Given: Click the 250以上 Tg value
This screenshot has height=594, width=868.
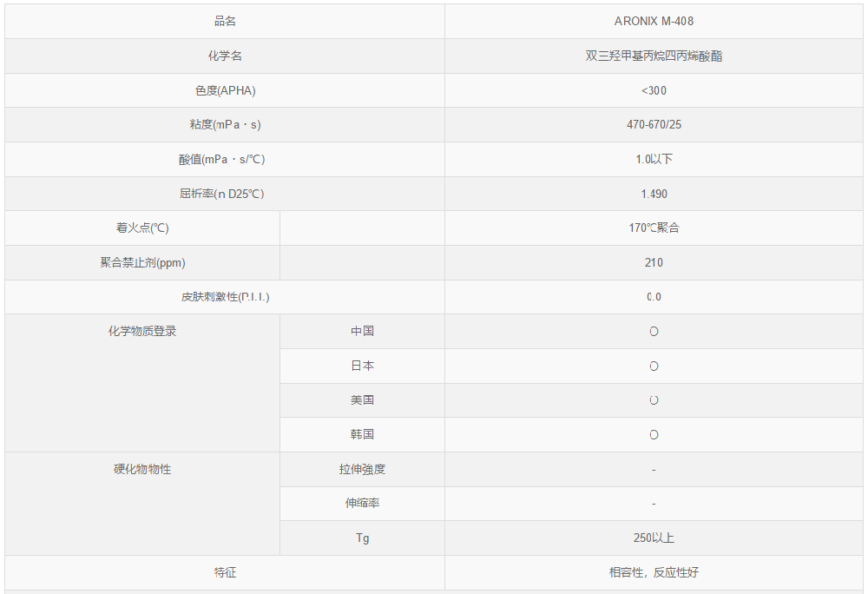Looking at the screenshot, I should pyautogui.click(x=654, y=538).
